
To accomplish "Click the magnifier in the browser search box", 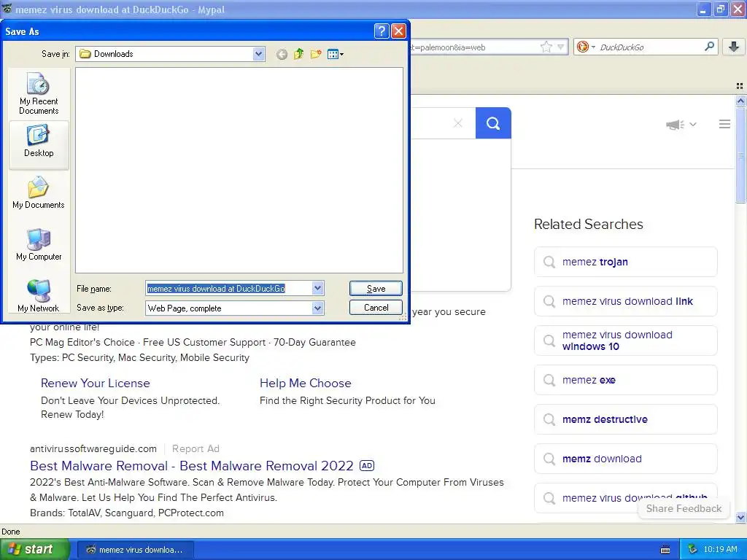I will (x=709, y=46).
